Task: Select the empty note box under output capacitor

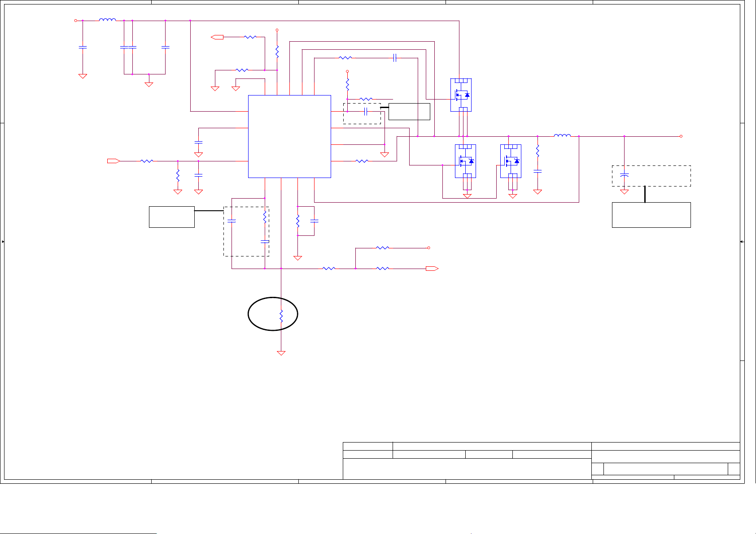Action: pos(651,215)
